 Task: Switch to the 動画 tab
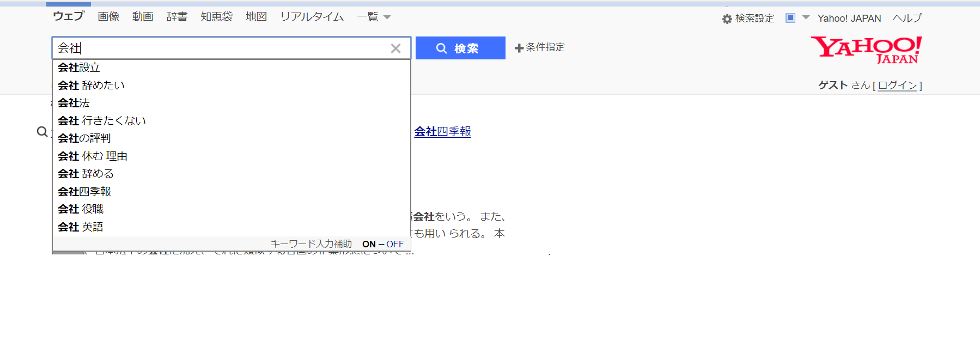[143, 17]
